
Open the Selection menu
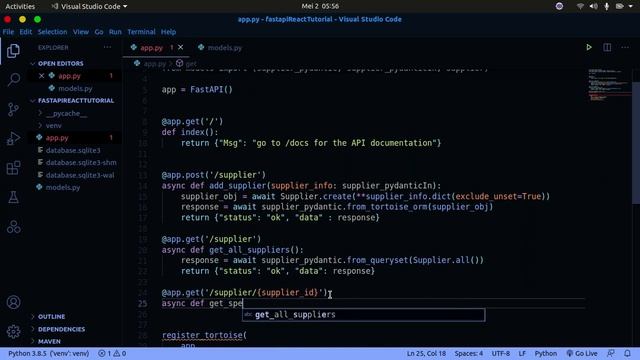tap(52, 32)
